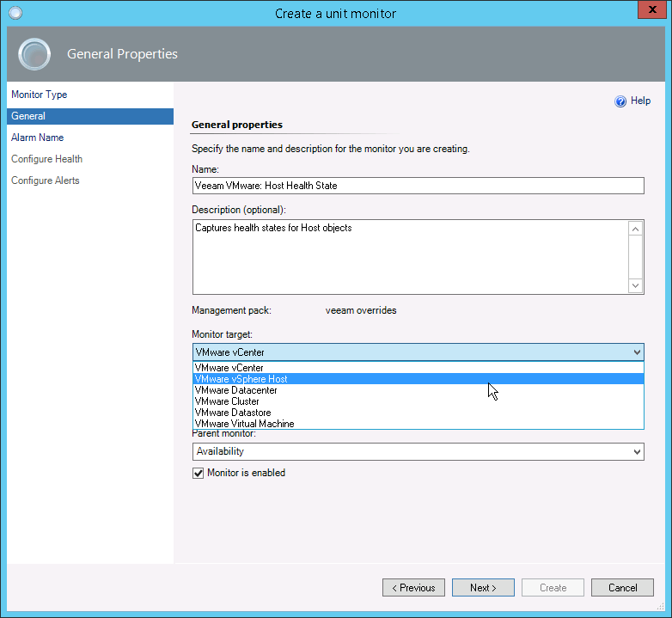This screenshot has width=672, height=618.
Task: Pick VMware Cluster in target list
Action: tap(228, 401)
